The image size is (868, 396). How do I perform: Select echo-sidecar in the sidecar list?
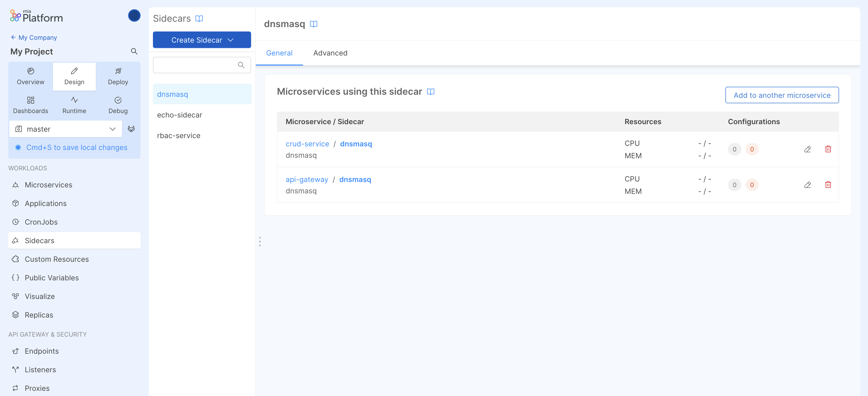[x=179, y=115]
